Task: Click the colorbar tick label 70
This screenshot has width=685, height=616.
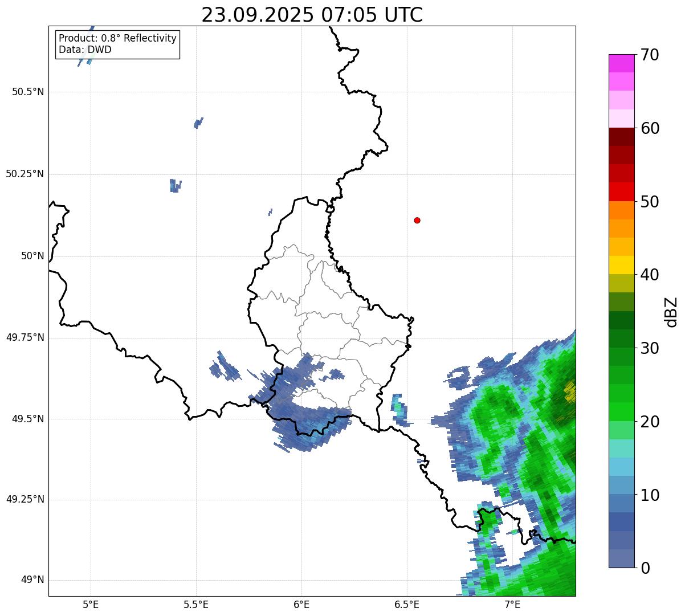Action: click(650, 55)
